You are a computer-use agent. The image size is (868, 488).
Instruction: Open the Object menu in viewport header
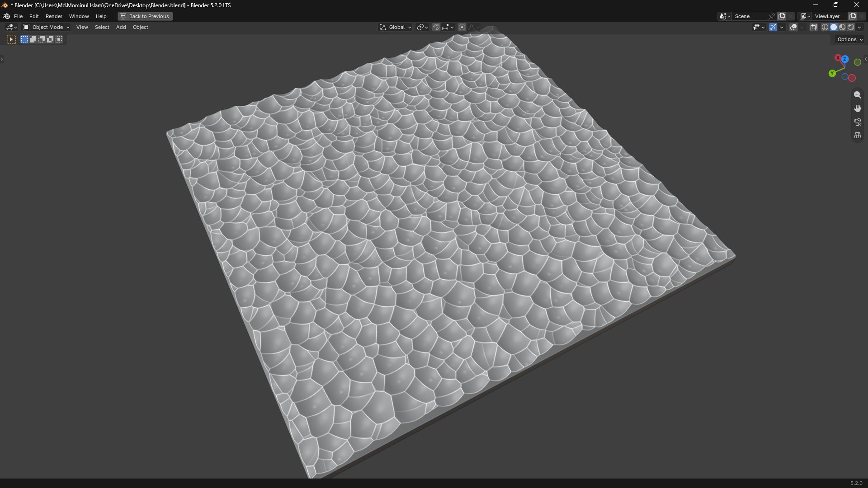tap(140, 27)
